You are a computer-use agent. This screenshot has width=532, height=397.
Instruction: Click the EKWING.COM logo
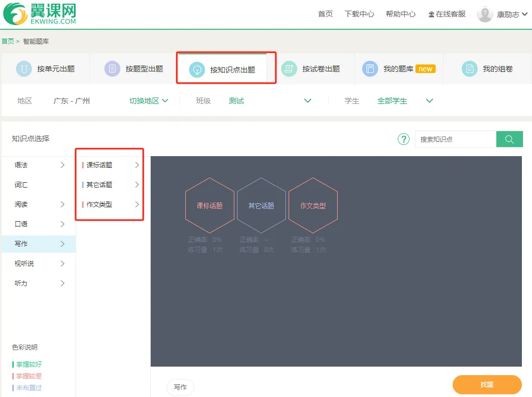point(39,13)
